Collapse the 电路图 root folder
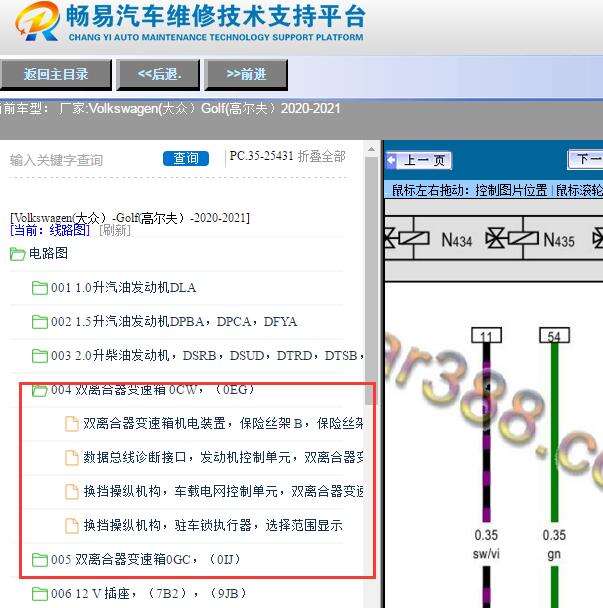This screenshot has height=608, width=603. (48, 253)
